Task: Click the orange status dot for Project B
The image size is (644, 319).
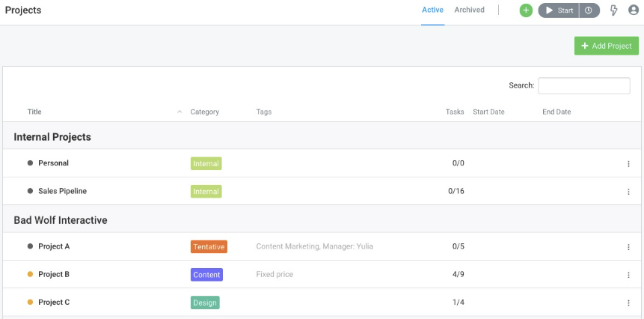Action: pyautogui.click(x=30, y=274)
